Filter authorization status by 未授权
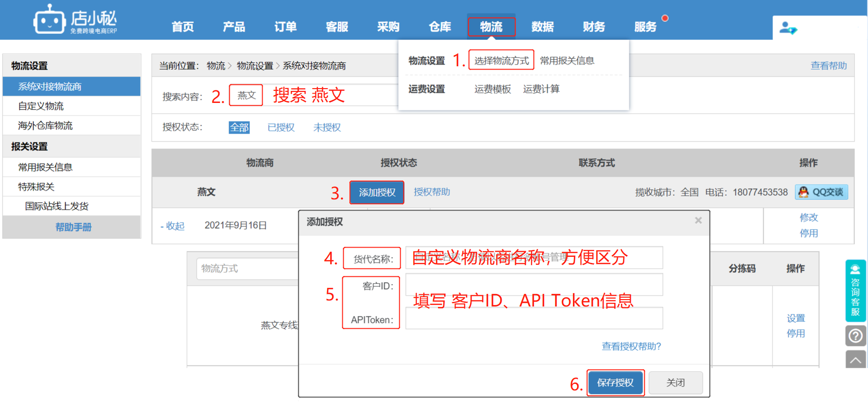868x402 pixels. tap(327, 128)
